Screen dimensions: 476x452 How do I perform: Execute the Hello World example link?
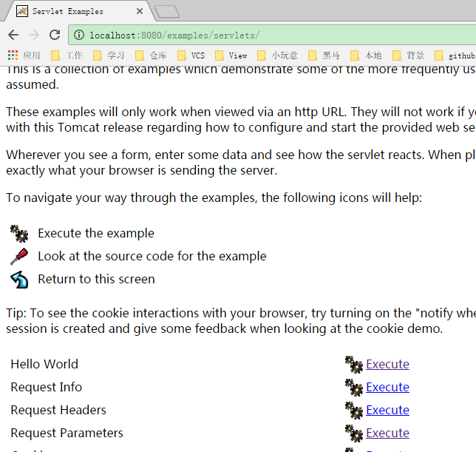[x=387, y=364]
